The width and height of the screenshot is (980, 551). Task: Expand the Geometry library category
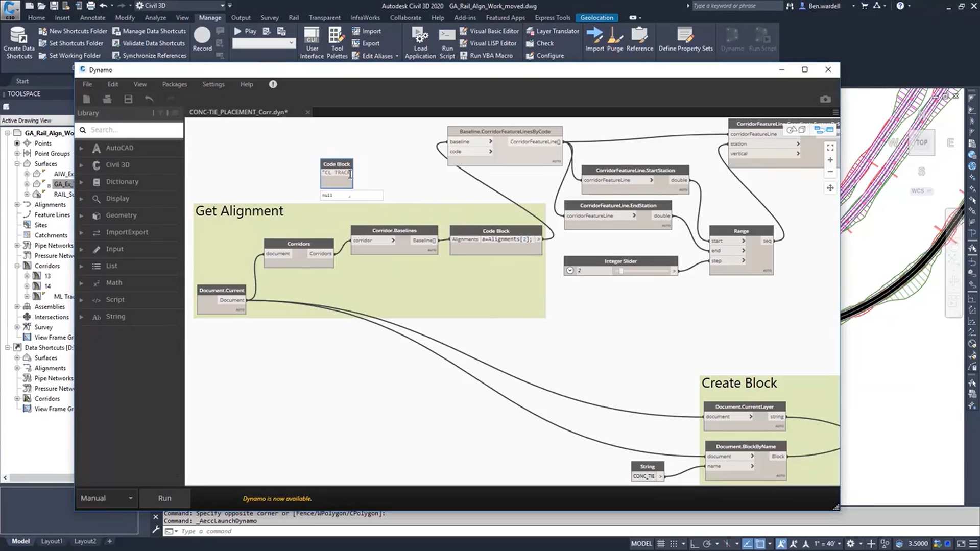pyautogui.click(x=81, y=215)
